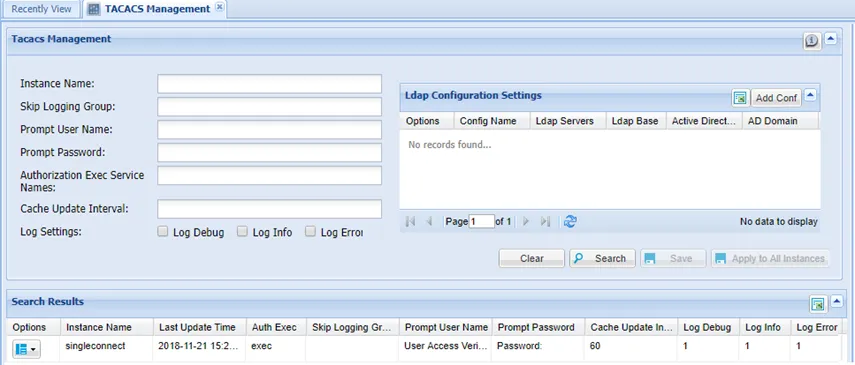855x365 pixels.
Task: Sort by Log Info column header
Action: [764, 327]
